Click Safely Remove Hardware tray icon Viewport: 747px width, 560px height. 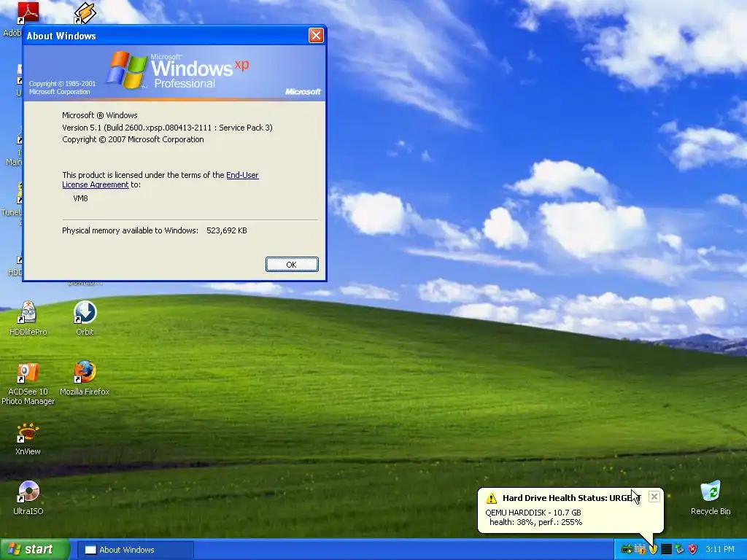pos(679,550)
